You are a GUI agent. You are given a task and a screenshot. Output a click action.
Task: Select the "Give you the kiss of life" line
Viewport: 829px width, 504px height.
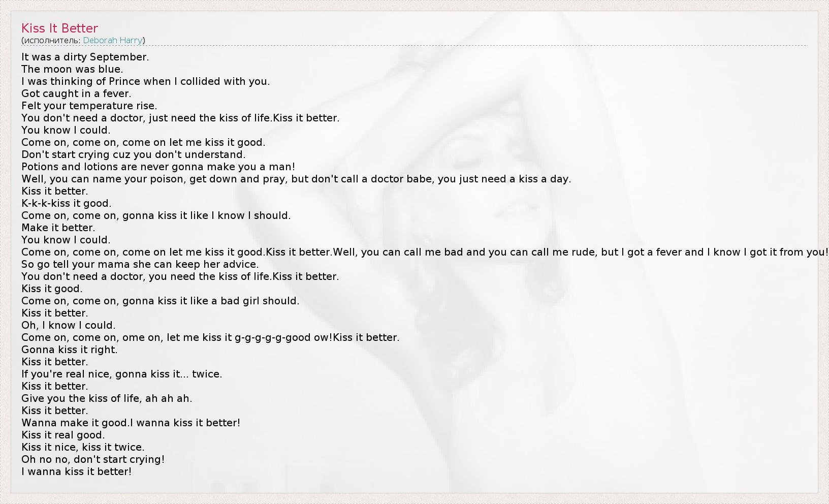click(x=107, y=398)
